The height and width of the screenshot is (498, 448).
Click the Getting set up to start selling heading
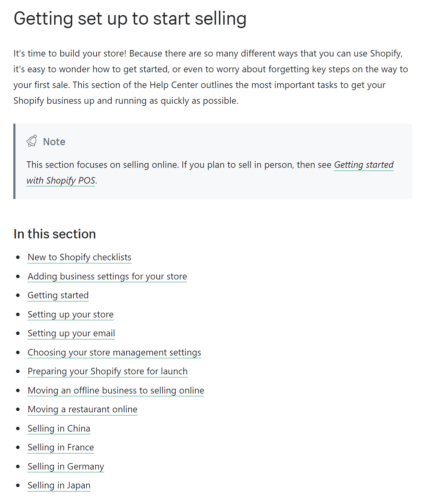[130, 18]
